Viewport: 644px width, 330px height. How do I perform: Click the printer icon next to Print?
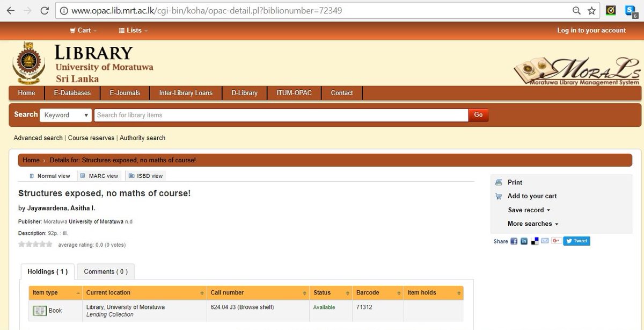click(499, 183)
